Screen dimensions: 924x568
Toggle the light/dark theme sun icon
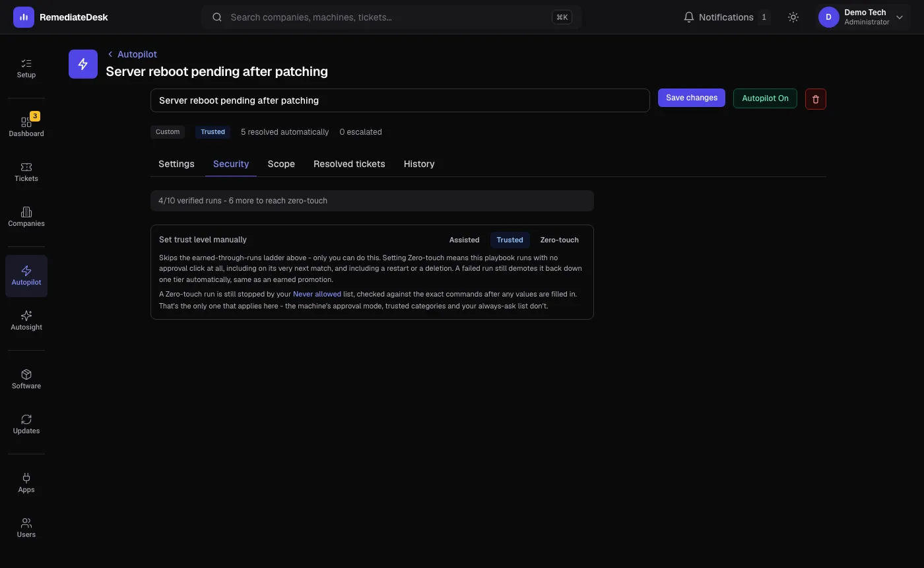point(793,17)
